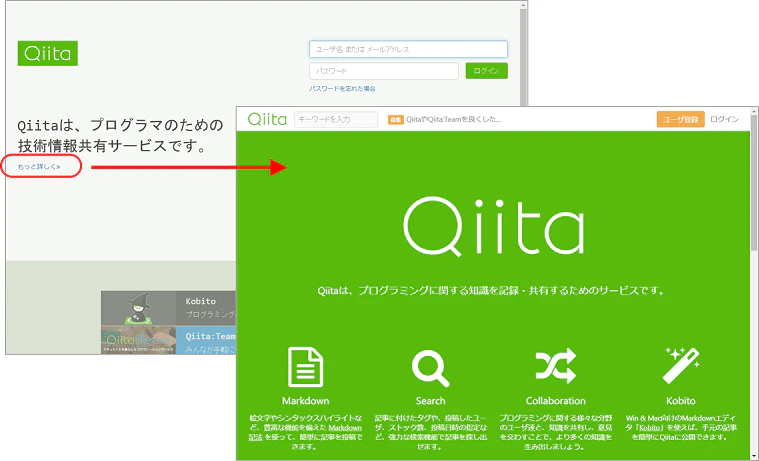Click the Markdown heading text
The width and height of the screenshot is (759, 461).
click(305, 401)
